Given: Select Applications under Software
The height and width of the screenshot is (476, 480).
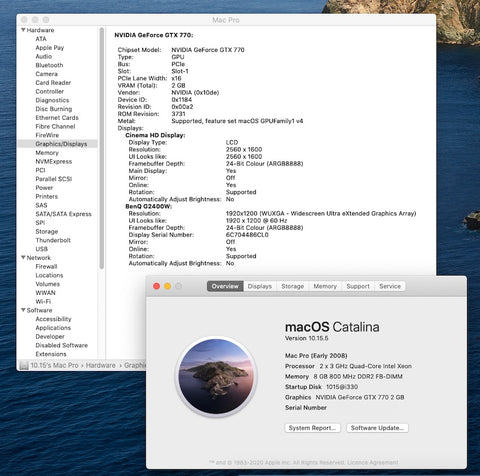Looking at the screenshot, I should pos(53,328).
